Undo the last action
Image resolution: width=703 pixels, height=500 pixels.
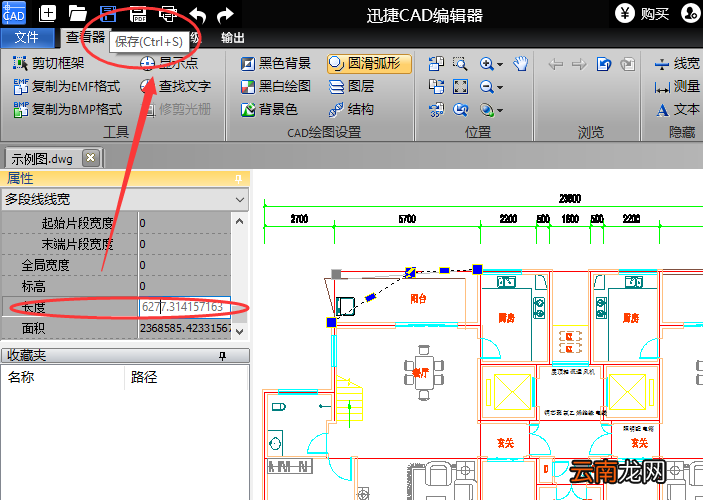(x=198, y=15)
